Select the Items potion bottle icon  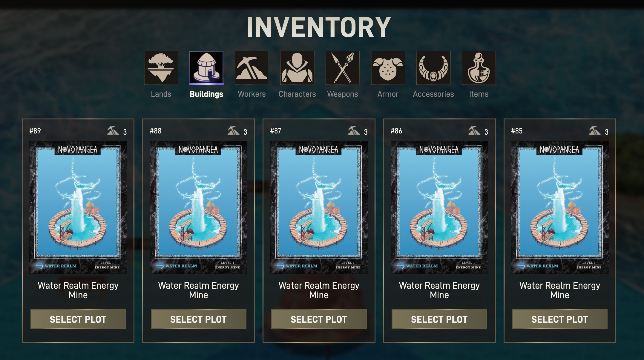tap(479, 68)
